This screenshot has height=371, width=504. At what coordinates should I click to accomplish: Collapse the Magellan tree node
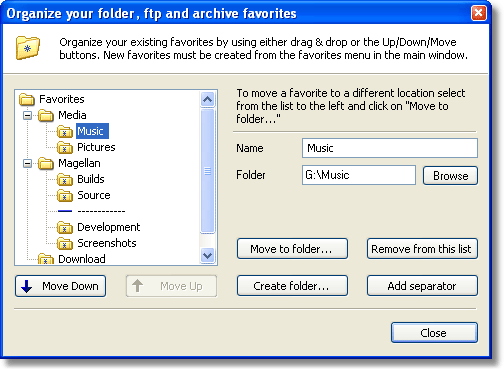pyautogui.click(x=28, y=164)
